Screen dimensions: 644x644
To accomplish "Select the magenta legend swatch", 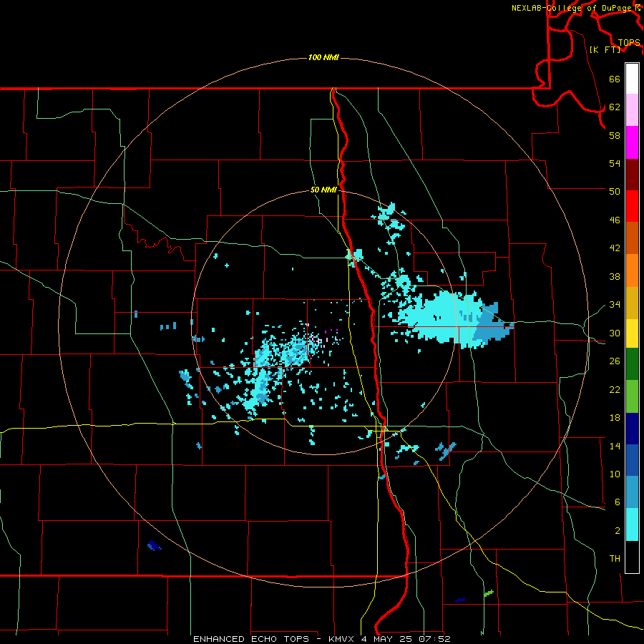I will click(632, 142).
